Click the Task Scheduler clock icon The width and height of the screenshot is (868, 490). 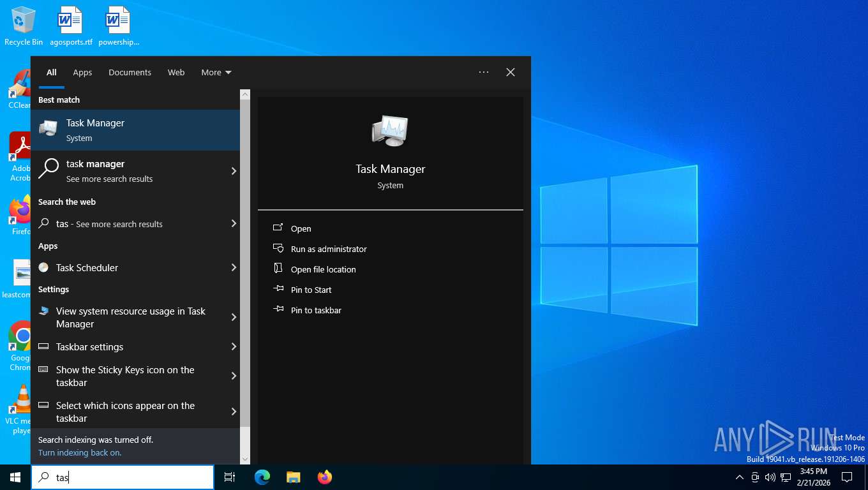point(43,267)
